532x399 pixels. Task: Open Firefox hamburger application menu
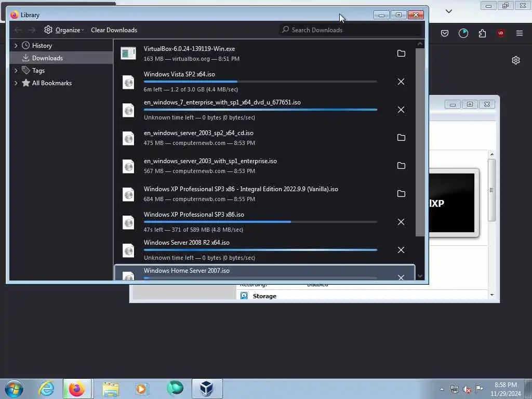pyautogui.click(x=520, y=33)
